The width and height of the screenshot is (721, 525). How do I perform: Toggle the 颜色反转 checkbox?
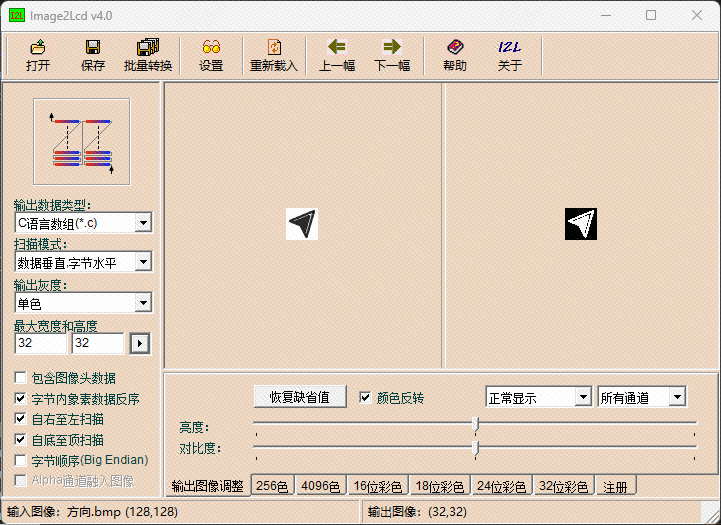pyautogui.click(x=365, y=398)
